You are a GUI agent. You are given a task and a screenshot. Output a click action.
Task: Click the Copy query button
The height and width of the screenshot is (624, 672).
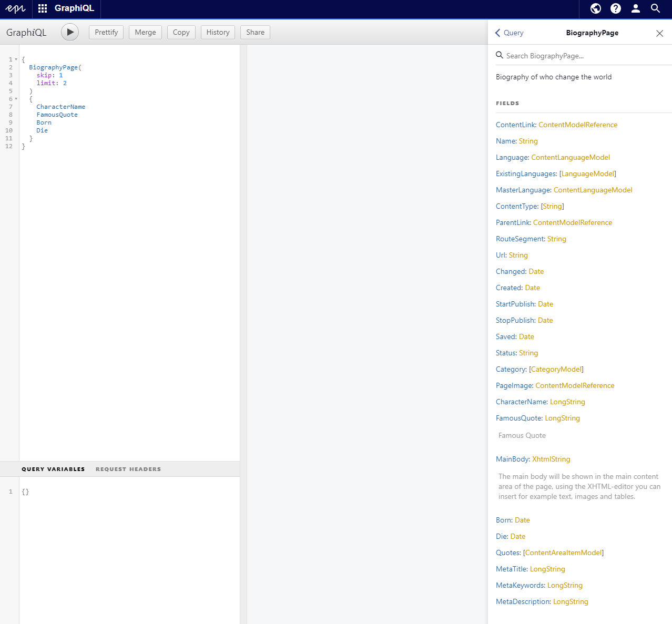(181, 32)
